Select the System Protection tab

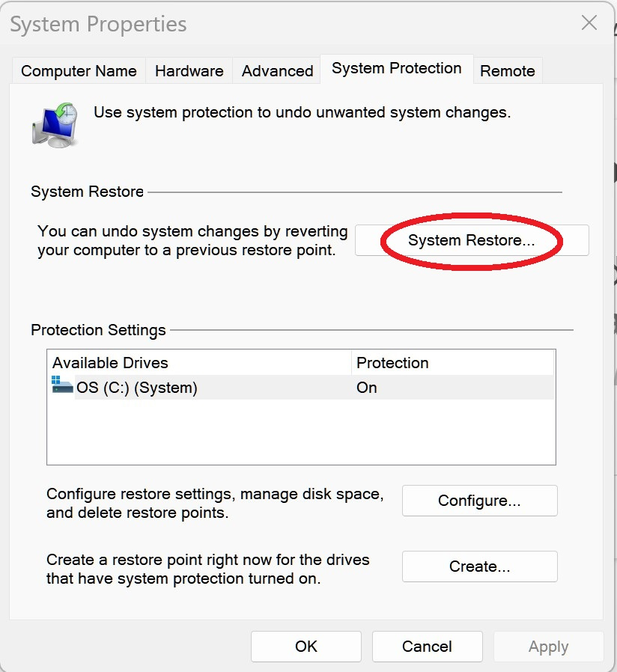tap(397, 69)
